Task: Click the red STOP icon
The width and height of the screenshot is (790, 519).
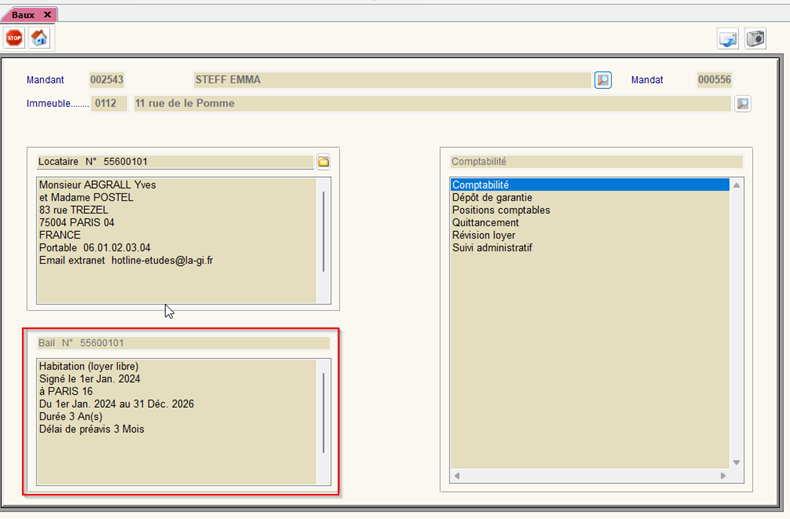Action: pos(14,38)
